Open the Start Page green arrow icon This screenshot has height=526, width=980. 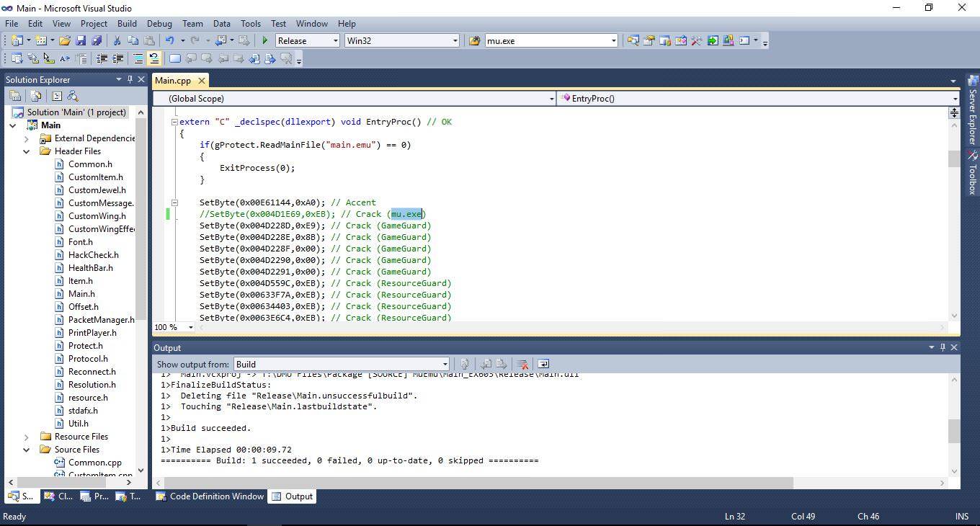click(x=712, y=41)
